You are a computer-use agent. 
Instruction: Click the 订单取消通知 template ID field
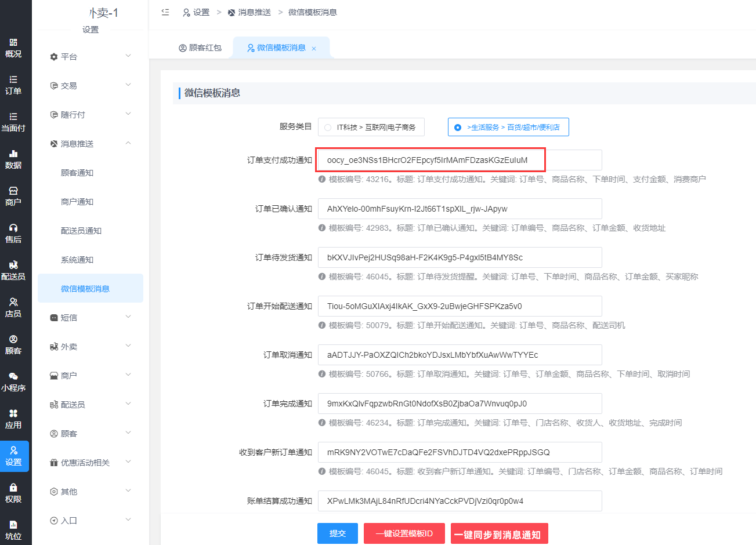(460, 355)
